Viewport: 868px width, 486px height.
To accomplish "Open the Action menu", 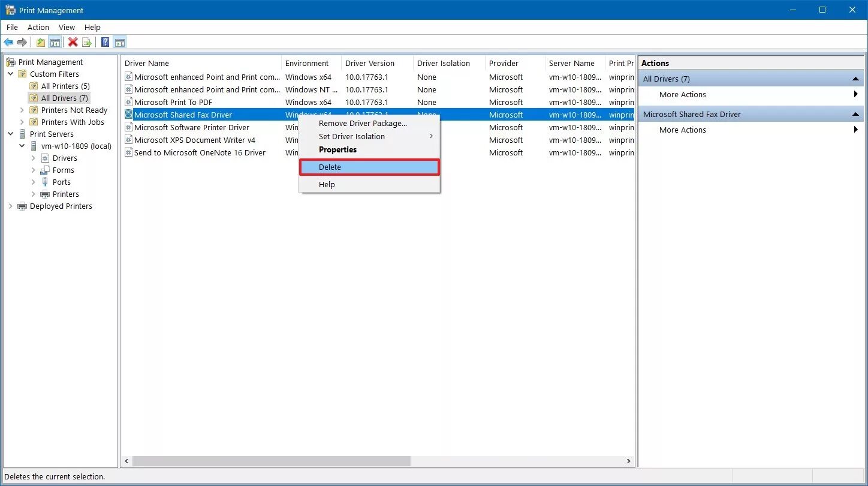I will point(38,27).
